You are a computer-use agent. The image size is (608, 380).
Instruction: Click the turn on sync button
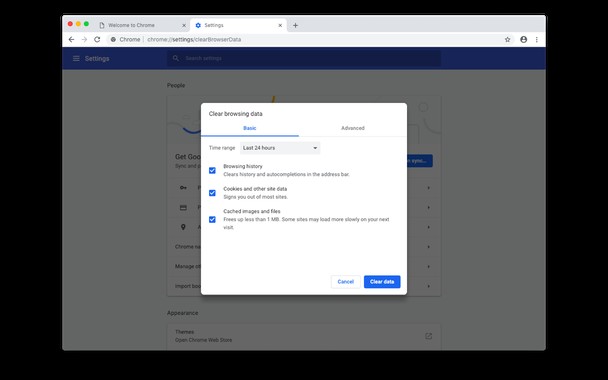click(x=420, y=161)
